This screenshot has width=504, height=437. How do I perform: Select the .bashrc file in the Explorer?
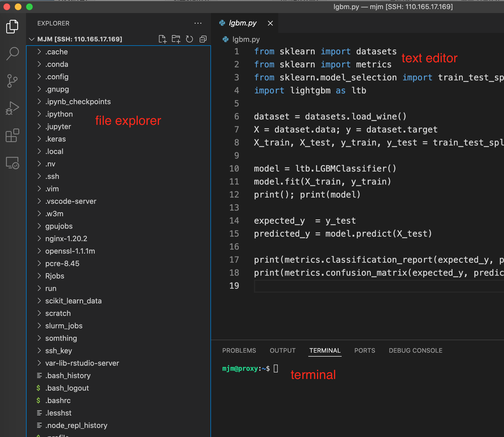(x=58, y=400)
